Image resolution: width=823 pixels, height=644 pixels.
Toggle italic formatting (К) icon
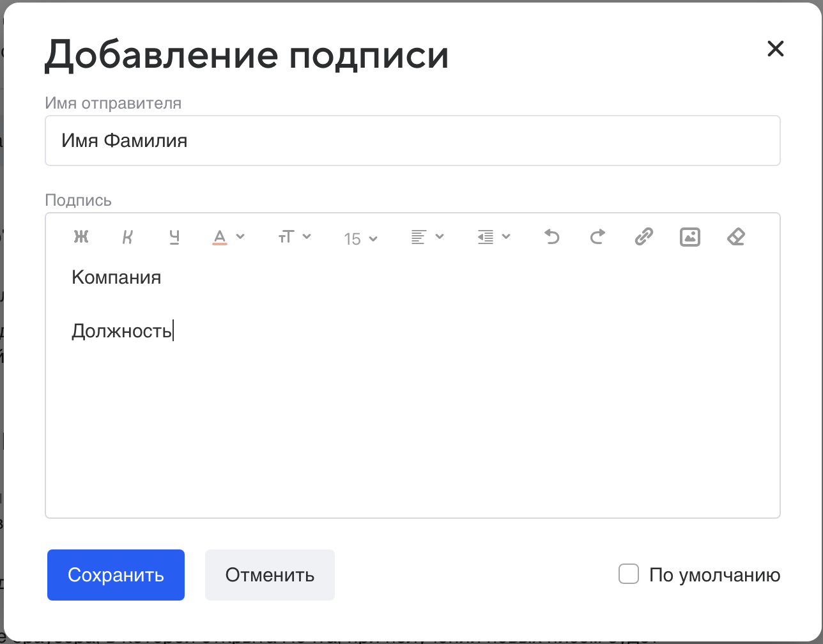pos(128,237)
